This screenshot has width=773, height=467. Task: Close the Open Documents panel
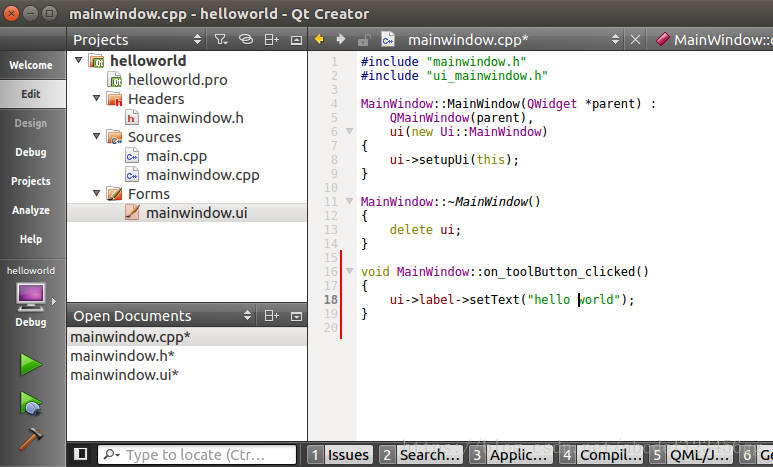(296, 316)
